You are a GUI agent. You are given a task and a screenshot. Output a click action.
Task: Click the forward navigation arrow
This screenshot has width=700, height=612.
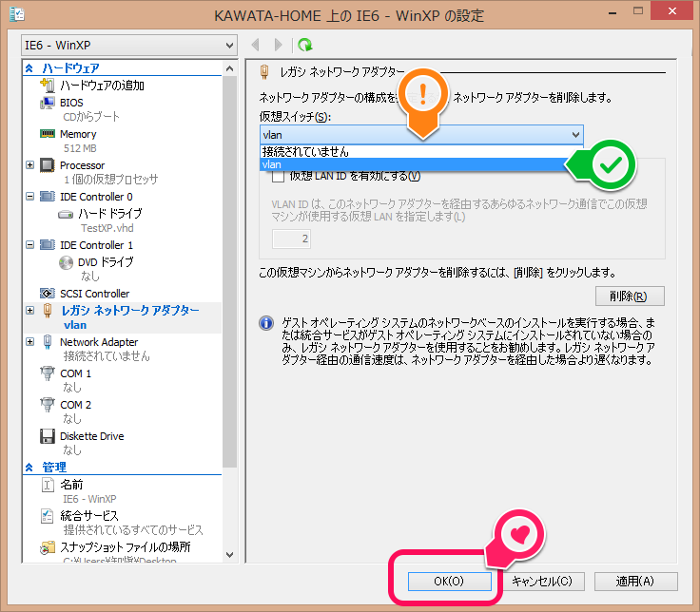click(278, 45)
